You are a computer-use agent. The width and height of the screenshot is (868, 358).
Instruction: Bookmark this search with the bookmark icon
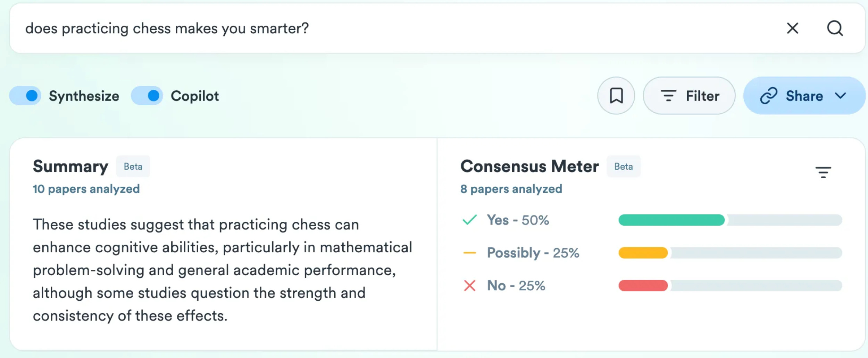(616, 96)
